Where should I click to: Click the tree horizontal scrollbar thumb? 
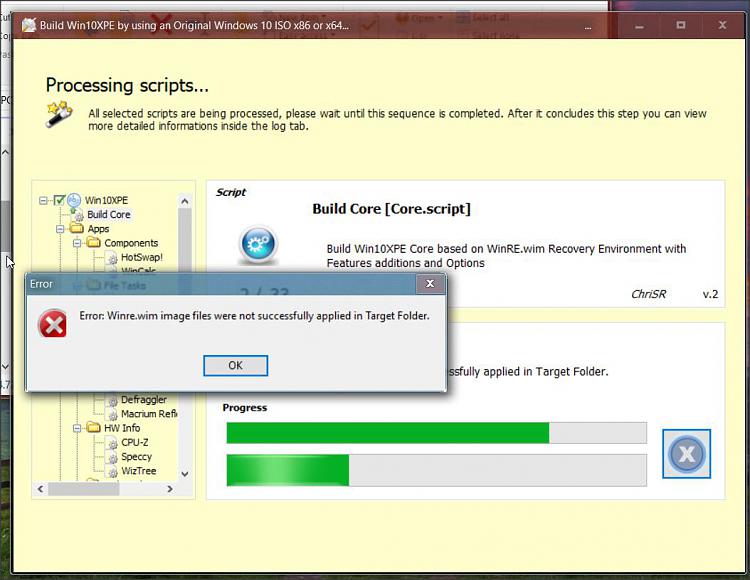pos(83,489)
